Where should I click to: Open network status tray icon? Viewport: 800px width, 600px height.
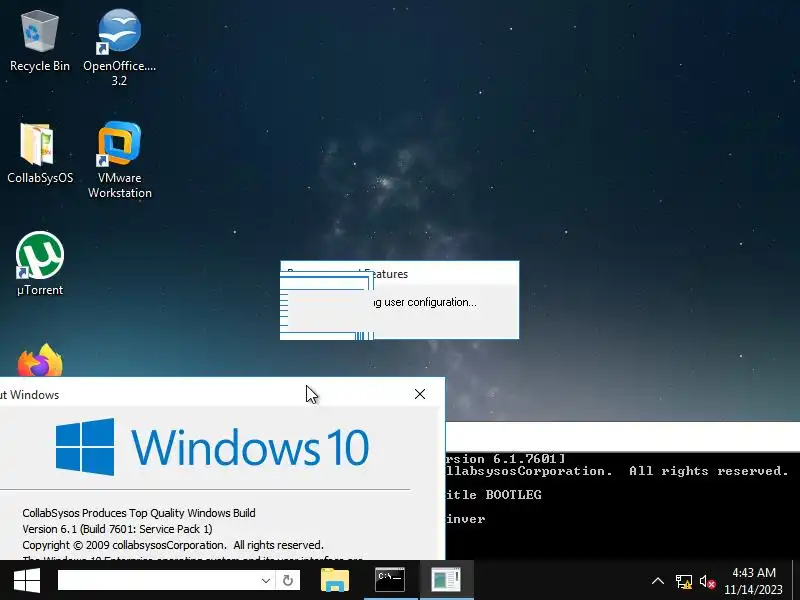pyautogui.click(x=684, y=581)
